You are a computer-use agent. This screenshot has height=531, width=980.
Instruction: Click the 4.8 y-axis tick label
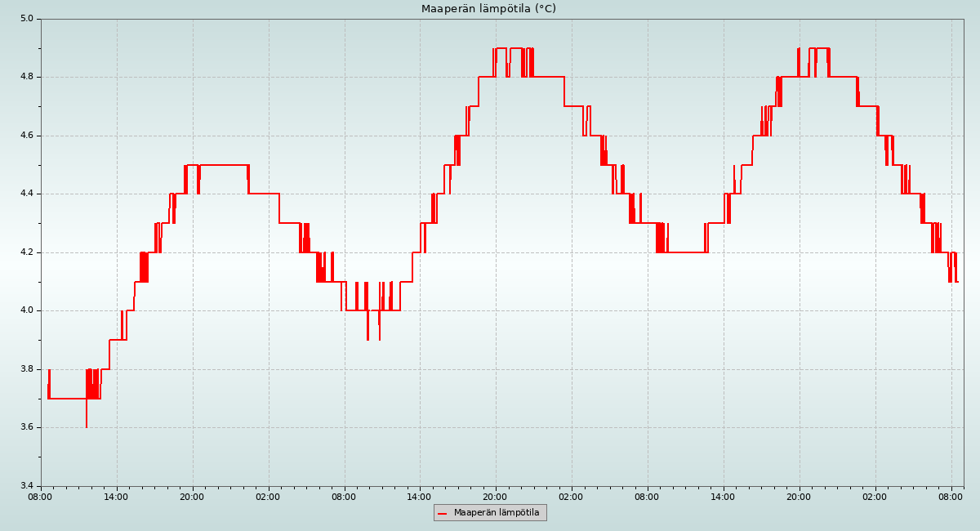(27, 77)
